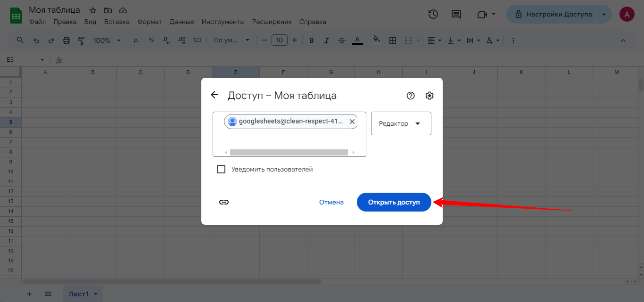Toggle italic formatting

(326, 40)
